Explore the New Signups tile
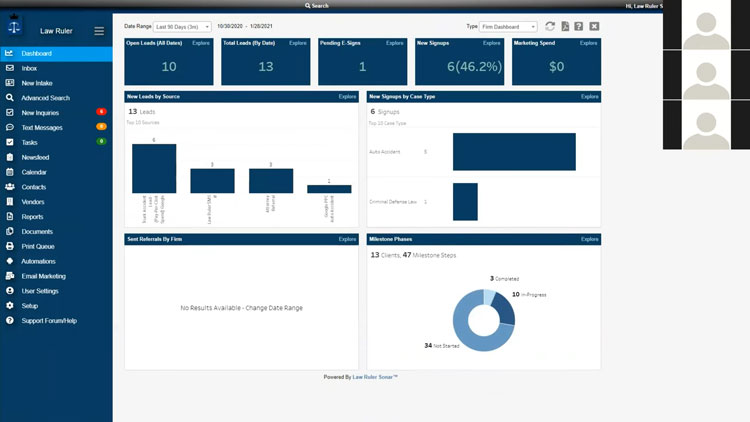750x422 pixels. (491, 43)
